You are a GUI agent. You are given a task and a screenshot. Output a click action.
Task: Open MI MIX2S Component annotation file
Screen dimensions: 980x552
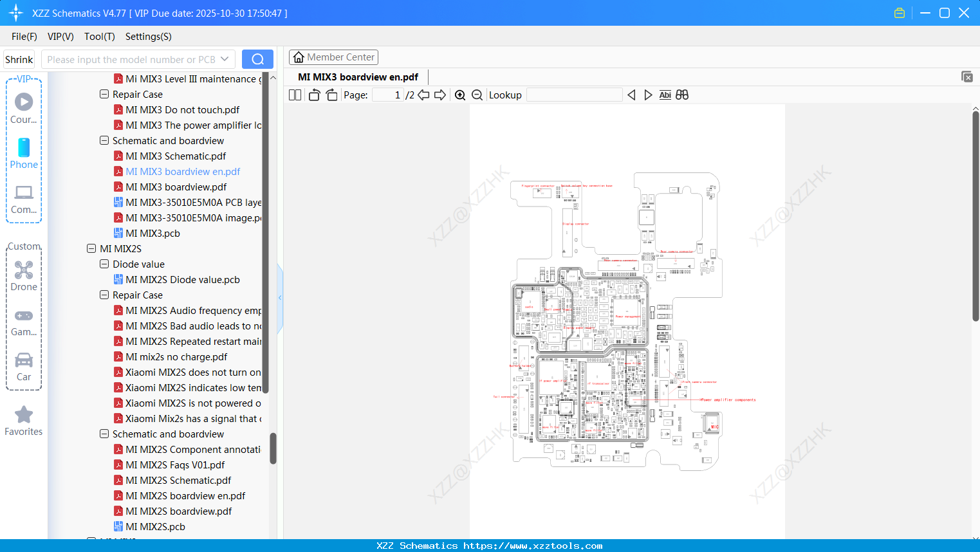[x=187, y=450]
